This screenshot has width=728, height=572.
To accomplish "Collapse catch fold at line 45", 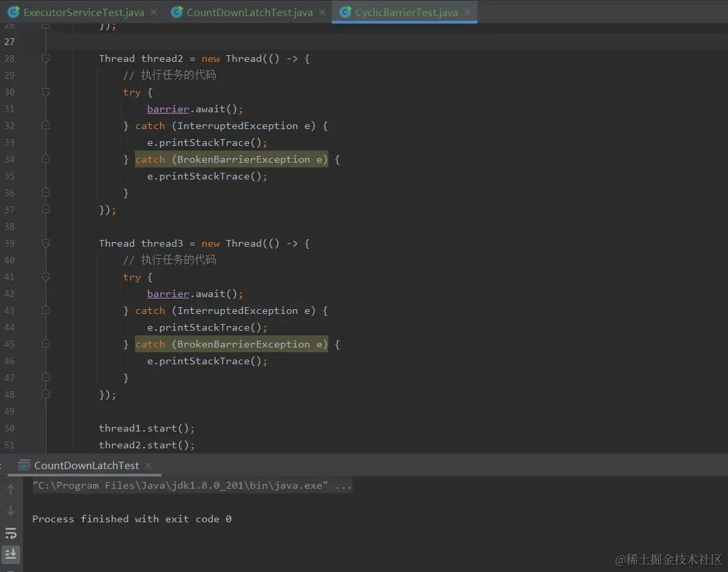I will (46, 344).
